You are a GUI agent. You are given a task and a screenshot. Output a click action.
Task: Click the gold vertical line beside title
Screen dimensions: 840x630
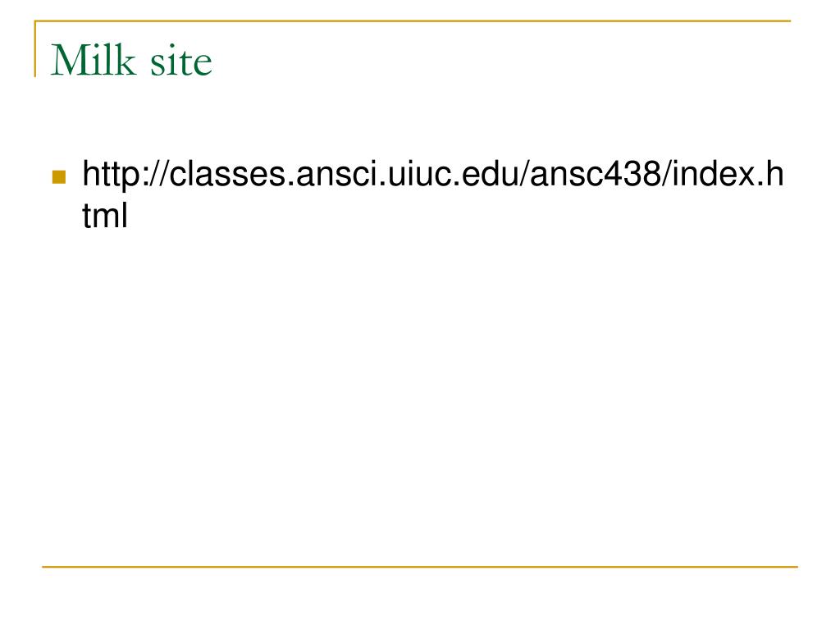tap(35, 48)
